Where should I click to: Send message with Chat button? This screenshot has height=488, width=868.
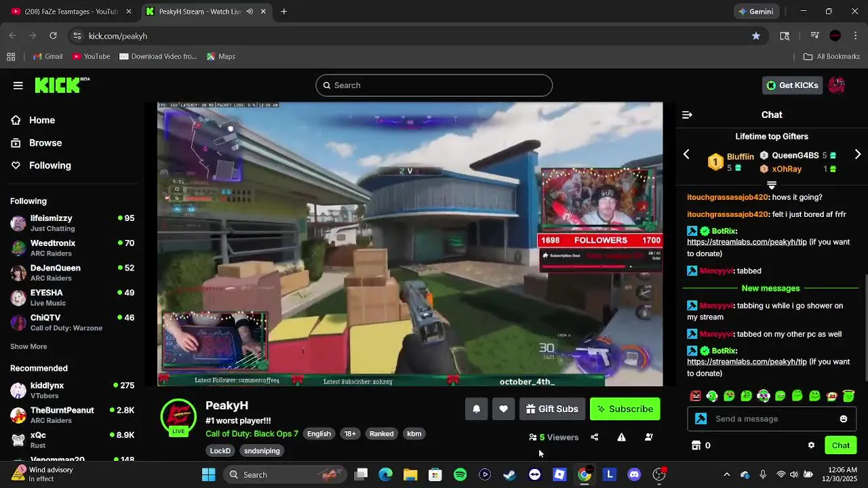[x=841, y=445]
